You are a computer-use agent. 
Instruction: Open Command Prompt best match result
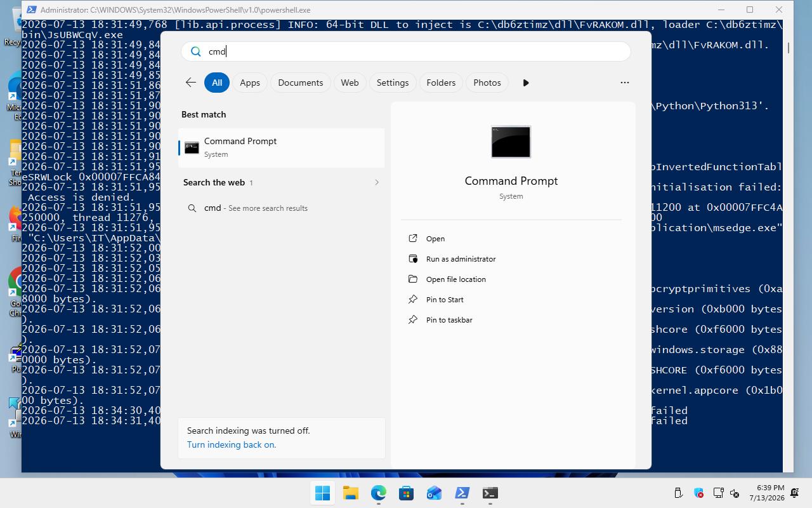tap(281, 147)
